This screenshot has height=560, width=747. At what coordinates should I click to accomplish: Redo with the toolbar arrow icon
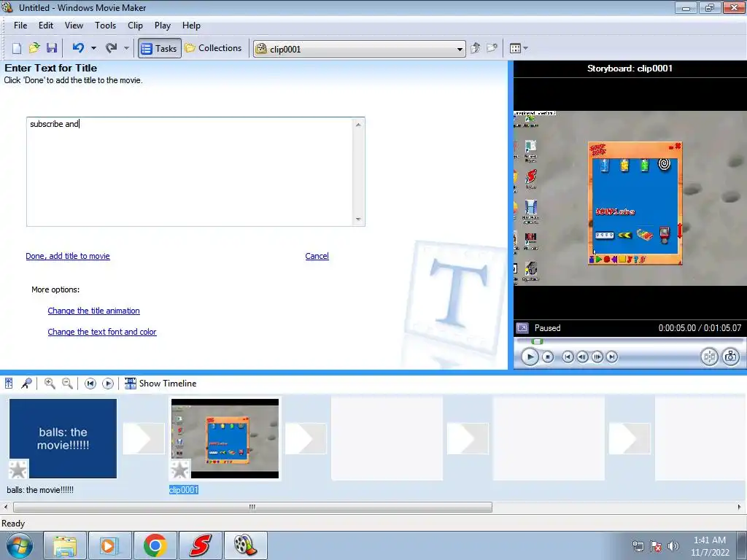pos(112,48)
